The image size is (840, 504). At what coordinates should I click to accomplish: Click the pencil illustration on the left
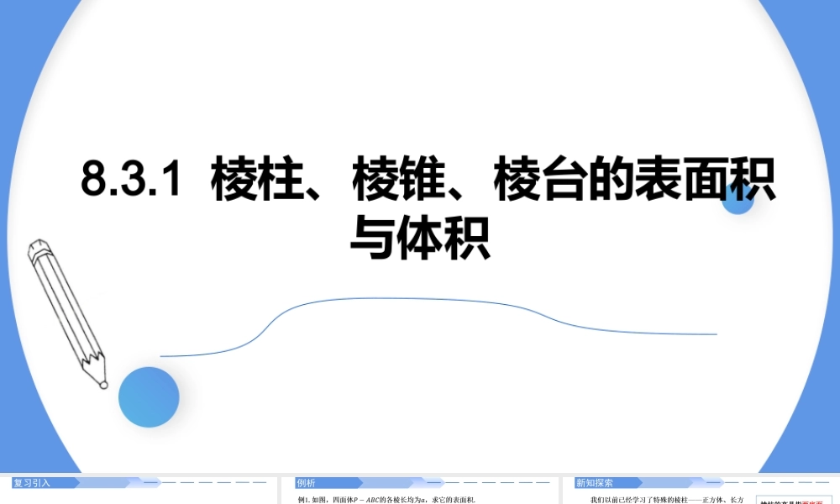[67, 311]
